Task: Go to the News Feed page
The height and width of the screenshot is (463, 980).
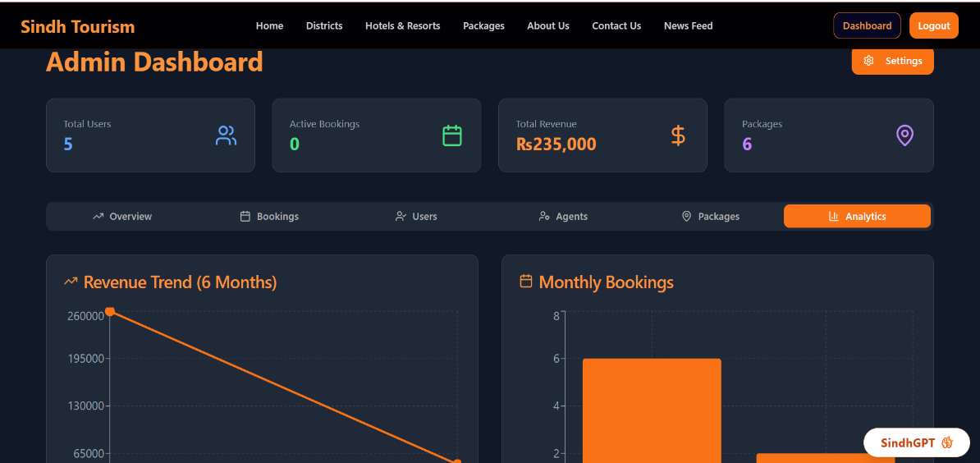Action: click(x=688, y=25)
